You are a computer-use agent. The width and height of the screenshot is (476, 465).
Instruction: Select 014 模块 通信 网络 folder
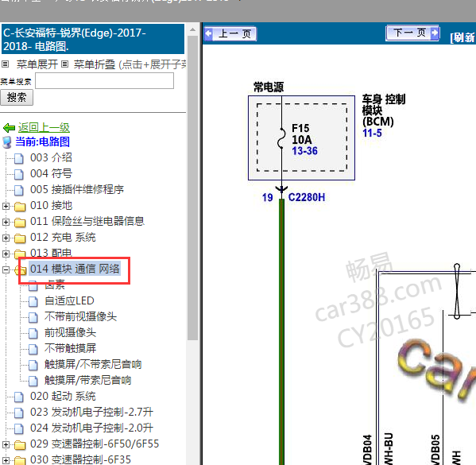tap(75, 269)
